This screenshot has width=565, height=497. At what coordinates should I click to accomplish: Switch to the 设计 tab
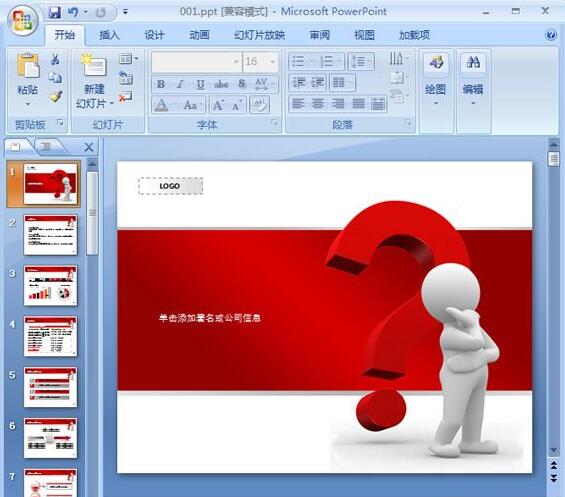click(154, 35)
